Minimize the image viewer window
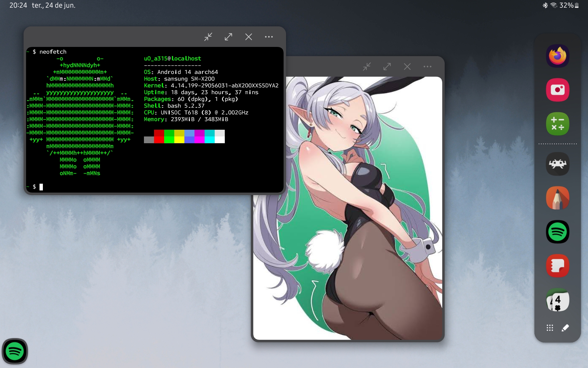The image size is (588, 368). point(367,67)
